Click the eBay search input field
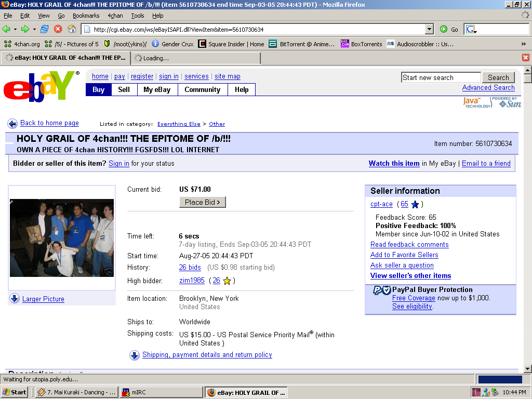The width and height of the screenshot is (532, 399). pyautogui.click(x=441, y=77)
